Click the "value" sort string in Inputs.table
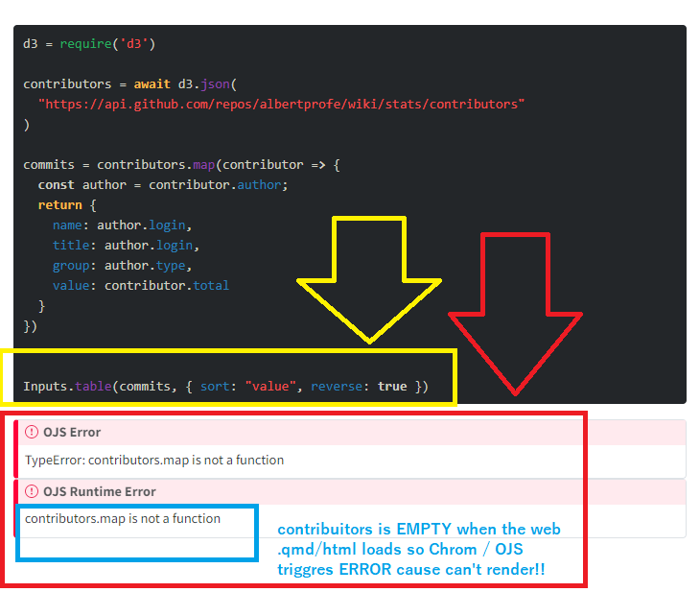The image size is (700, 592). coord(270,386)
